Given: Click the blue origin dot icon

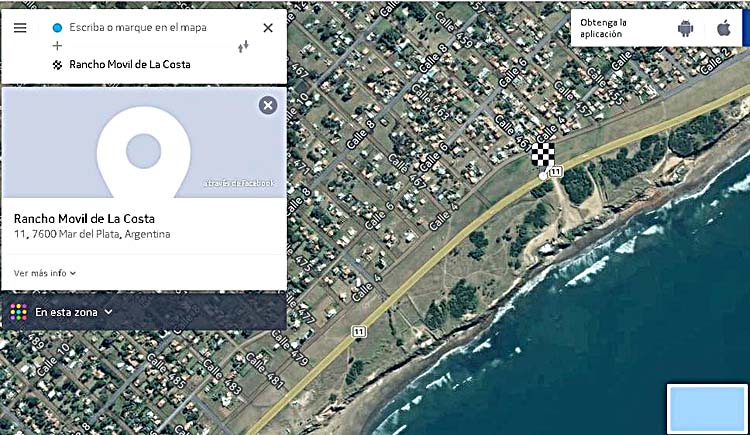Looking at the screenshot, I should coord(57,28).
